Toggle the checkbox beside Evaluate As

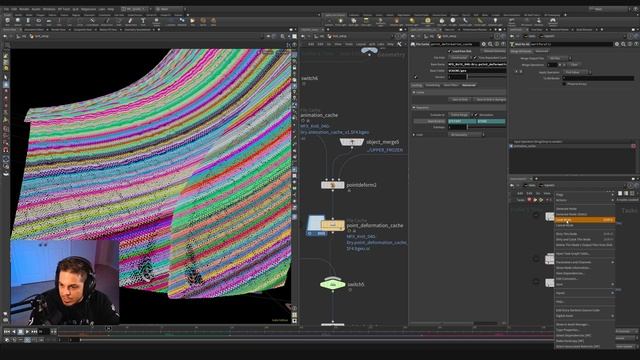point(476,115)
